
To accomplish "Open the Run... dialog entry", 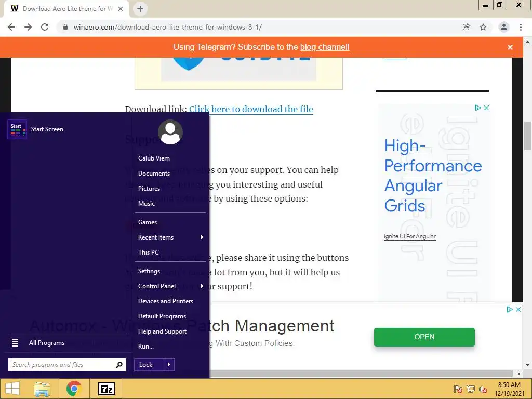I will pos(146,347).
